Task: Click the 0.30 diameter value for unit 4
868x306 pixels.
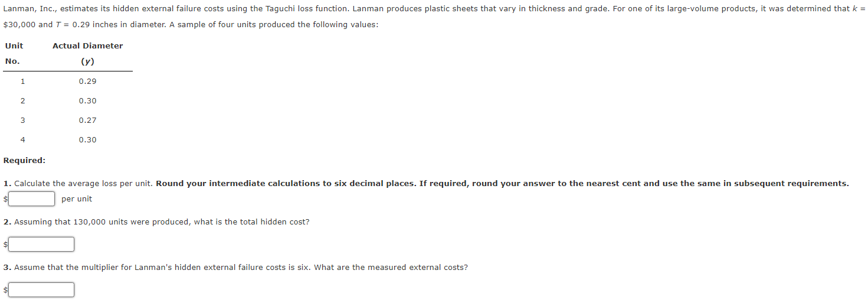Action: pyautogui.click(x=88, y=140)
